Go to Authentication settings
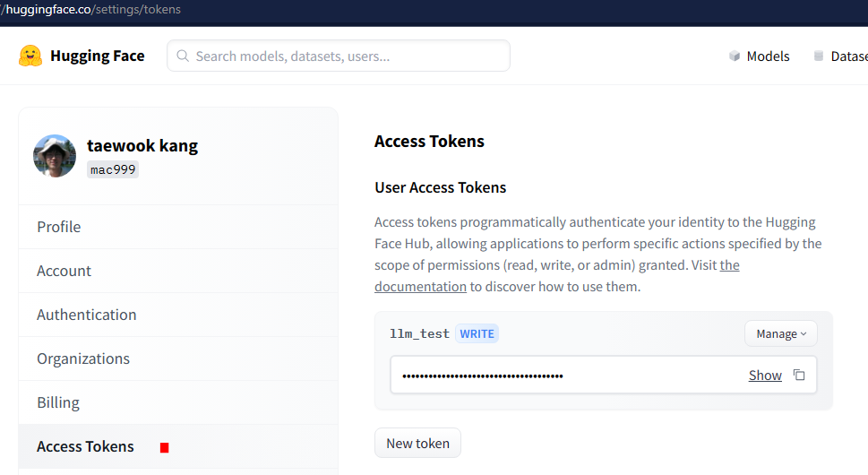 [x=178, y=315]
